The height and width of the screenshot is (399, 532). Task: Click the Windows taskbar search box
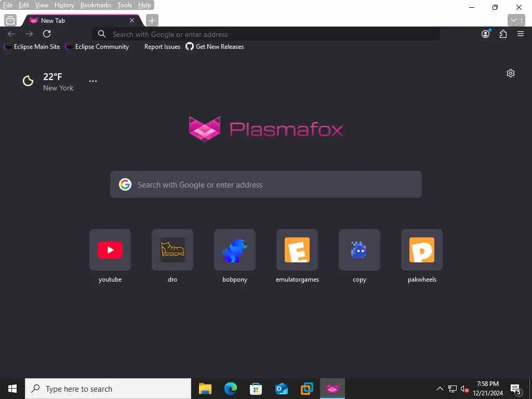coord(108,389)
